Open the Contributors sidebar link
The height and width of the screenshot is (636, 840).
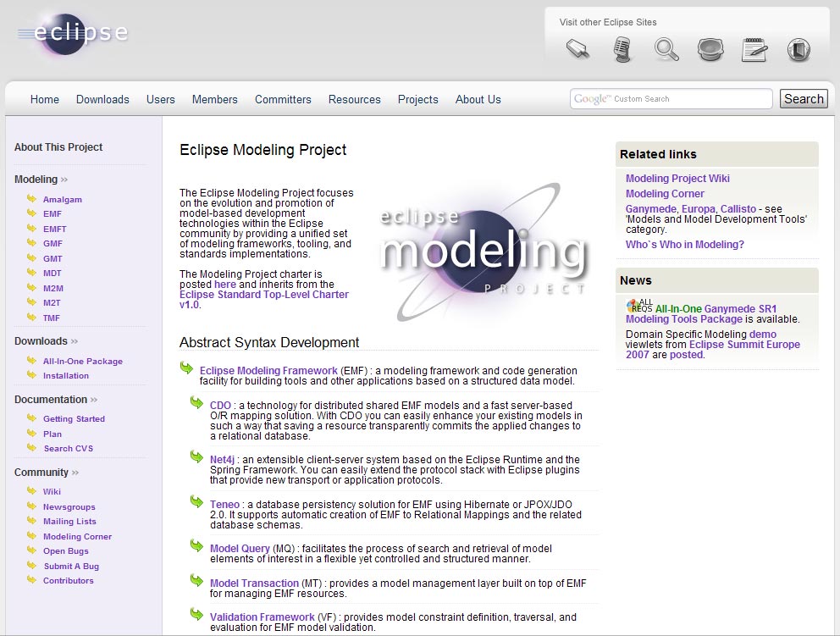click(68, 580)
